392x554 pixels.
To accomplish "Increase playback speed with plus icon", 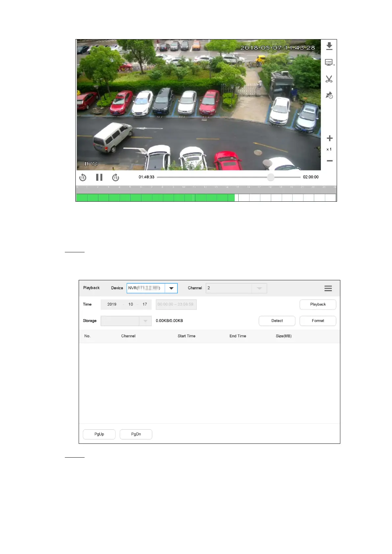I will [329, 138].
